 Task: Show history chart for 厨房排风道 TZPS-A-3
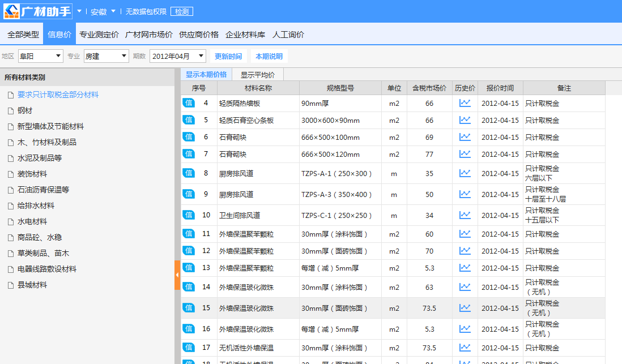tap(465, 194)
